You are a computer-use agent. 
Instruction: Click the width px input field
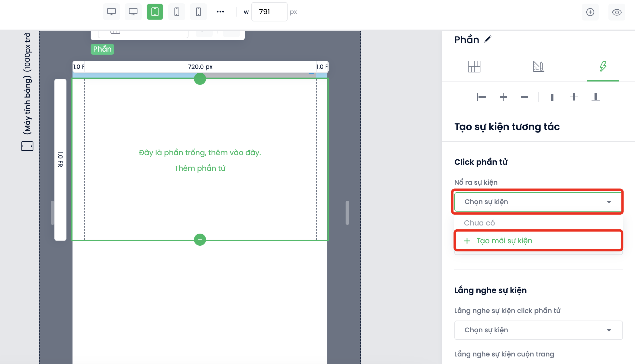pyautogui.click(x=269, y=12)
